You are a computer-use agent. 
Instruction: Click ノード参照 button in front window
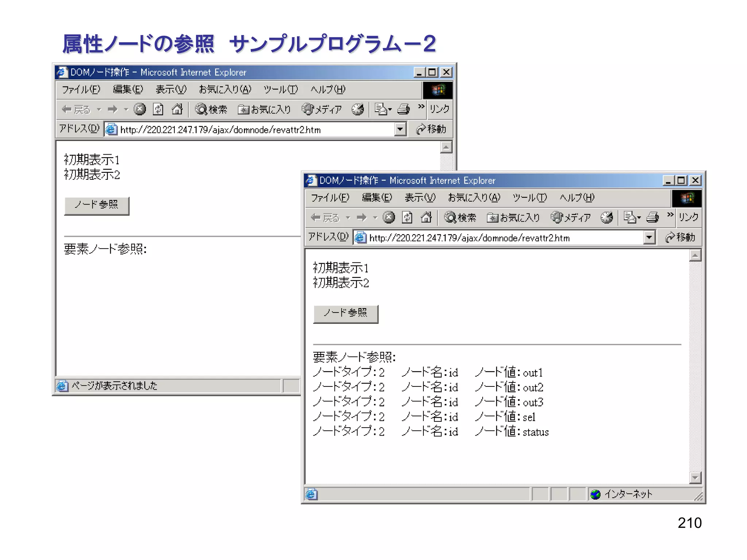tap(346, 314)
